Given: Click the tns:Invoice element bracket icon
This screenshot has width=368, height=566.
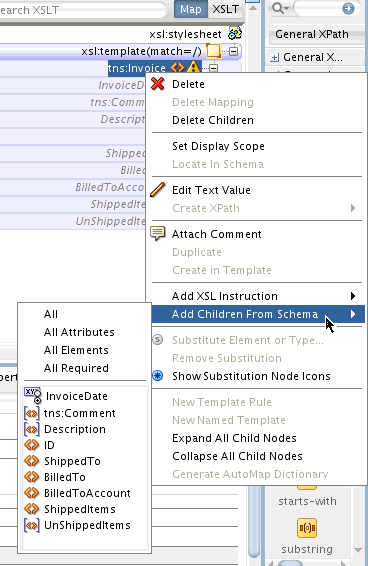Looking at the screenshot, I should point(177,68).
